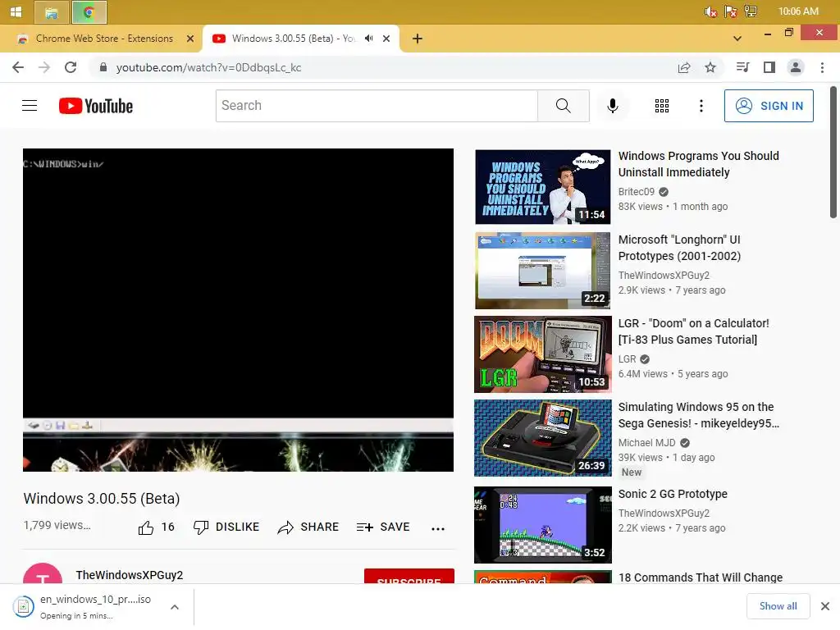840x630 pixels.
Task: Click the DISLIKE button
Action: pos(226,527)
